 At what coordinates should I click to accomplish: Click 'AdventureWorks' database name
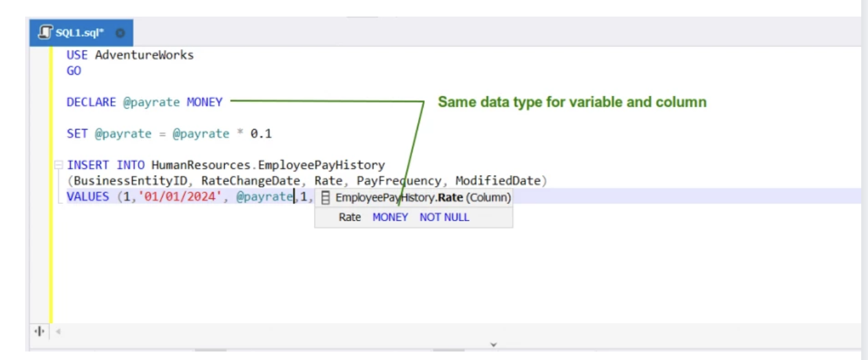(144, 55)
